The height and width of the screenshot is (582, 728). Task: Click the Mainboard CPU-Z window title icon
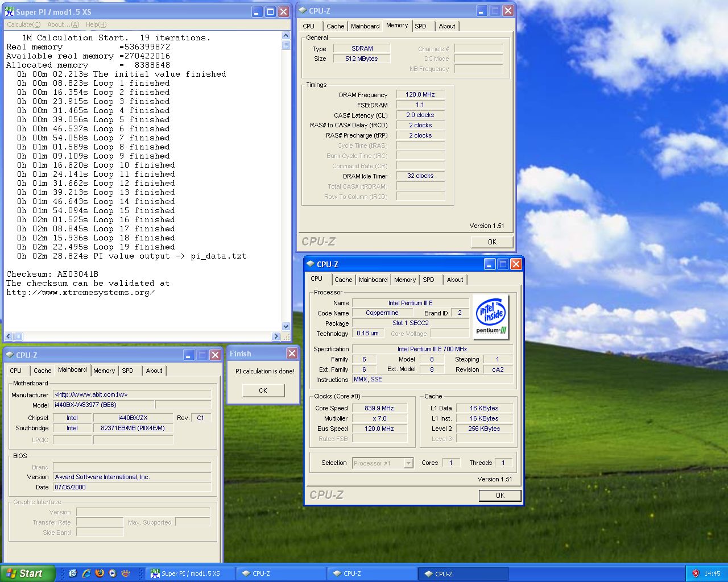pyautogui.click(x=10, y=355)
